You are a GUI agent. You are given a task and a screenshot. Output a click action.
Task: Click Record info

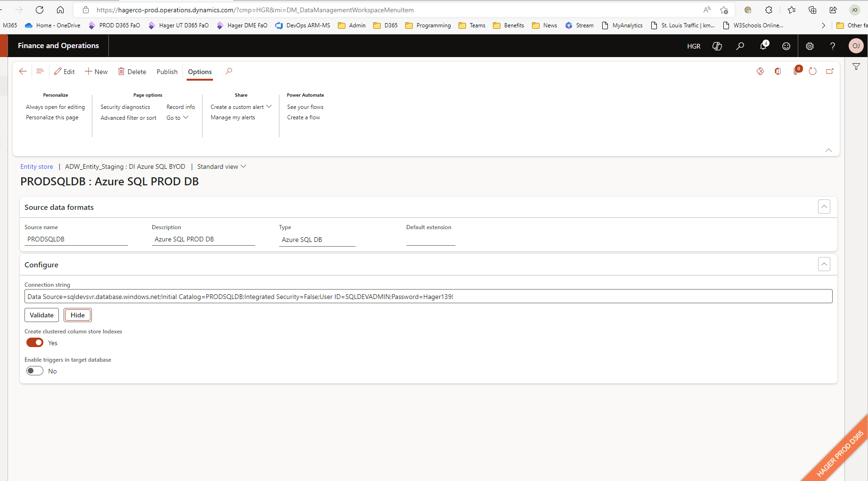(x=180, y=107)
